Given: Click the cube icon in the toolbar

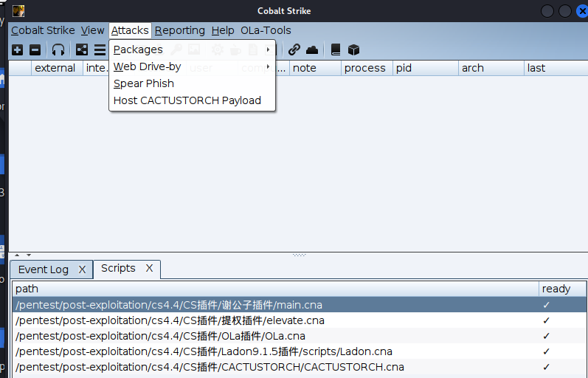Looking at the screenshot, I should [353, 50].
